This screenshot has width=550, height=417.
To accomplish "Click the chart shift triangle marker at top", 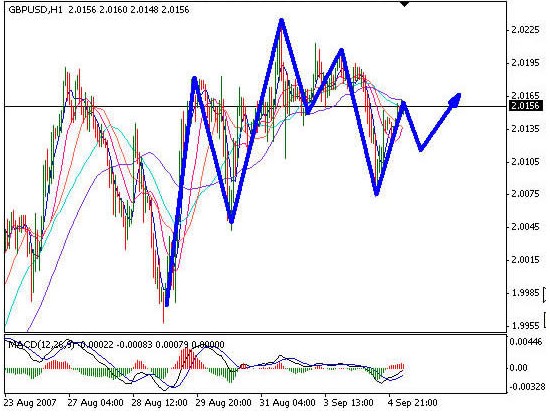I will pos(404,4).
